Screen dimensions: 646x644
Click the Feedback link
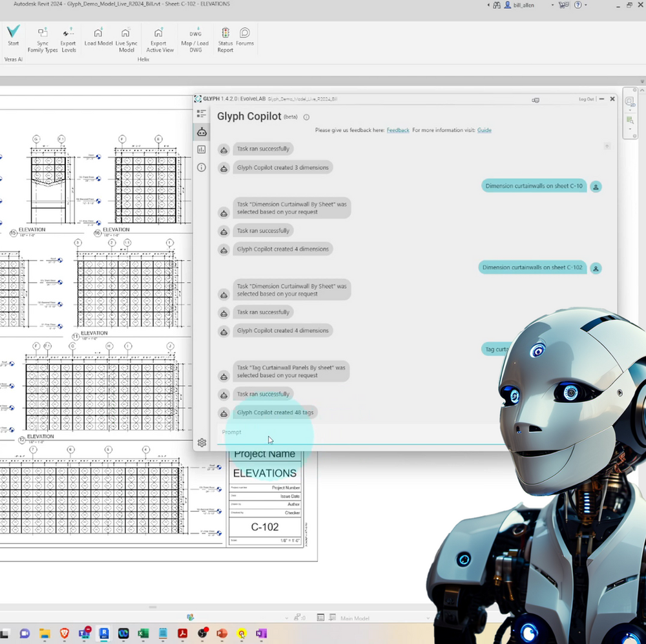pos(397,130)
